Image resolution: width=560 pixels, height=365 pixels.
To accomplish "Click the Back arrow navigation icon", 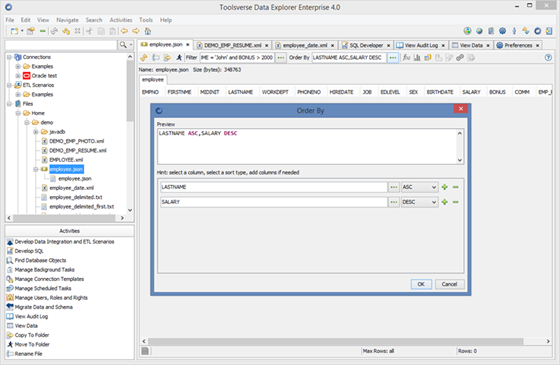I will coord(124,31).
